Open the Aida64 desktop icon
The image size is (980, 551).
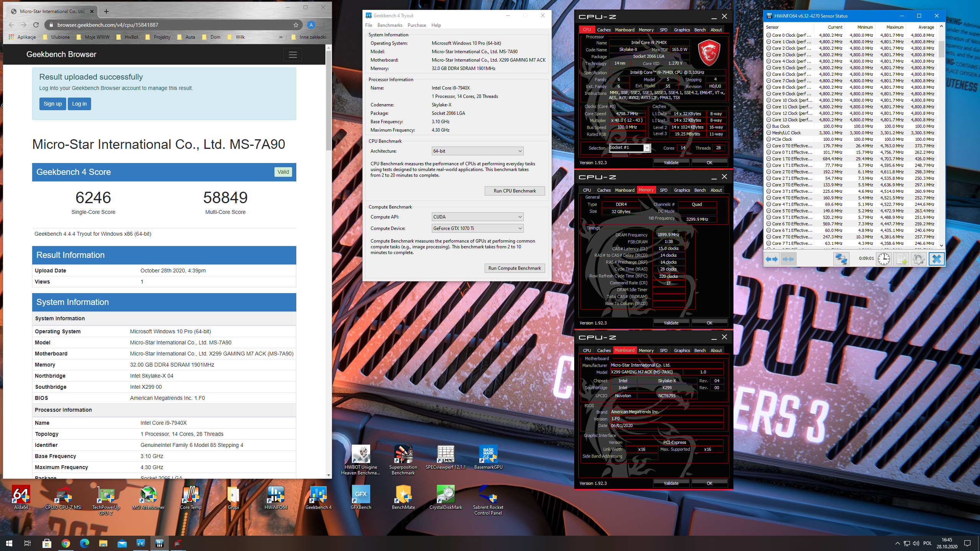click(21, 497)
